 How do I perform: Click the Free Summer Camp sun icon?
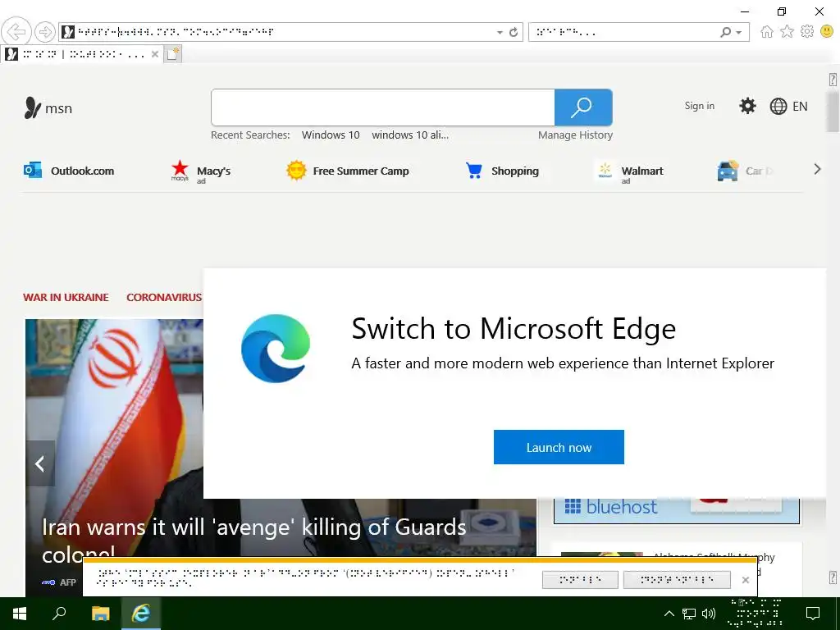(295, 171)
